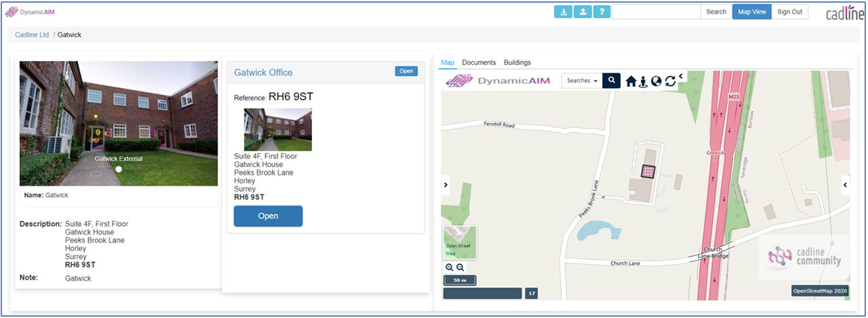The height and width of the screenshot is (318, 868).
Task: Open the Searches dropdown
Action: point(582,81)
